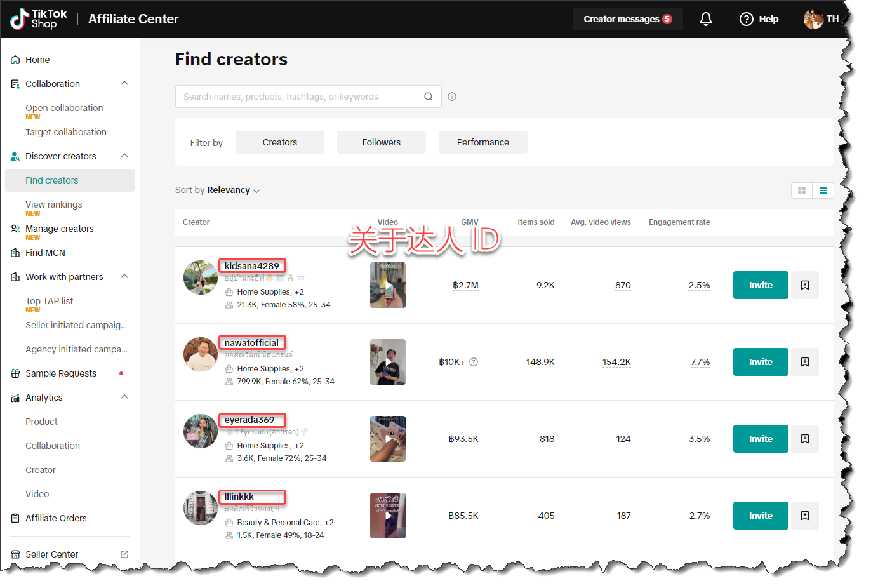The height and width of the screenshot is (588, 878).
Task: Click the search help question-mark icon
Action: point(452,97)
